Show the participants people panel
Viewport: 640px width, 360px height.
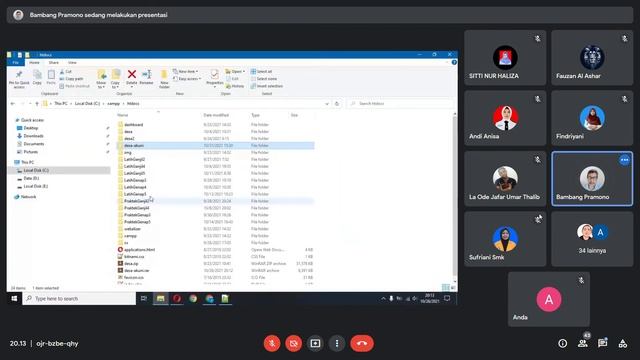tap(582, 344)
